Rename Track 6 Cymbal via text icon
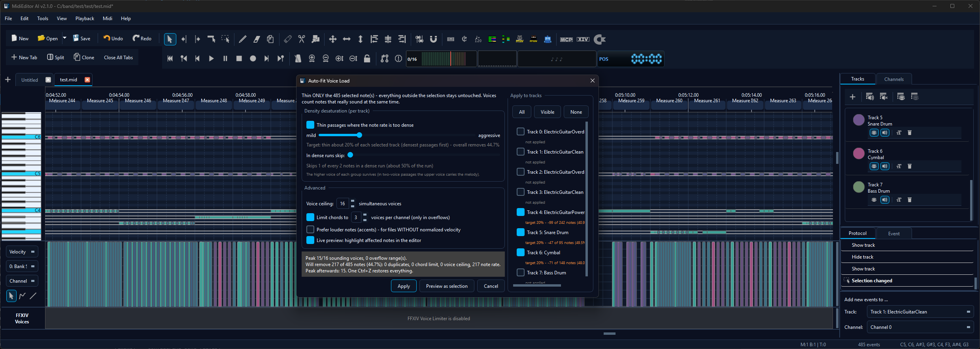The image size is (980, 349). (x=899, y=166)
